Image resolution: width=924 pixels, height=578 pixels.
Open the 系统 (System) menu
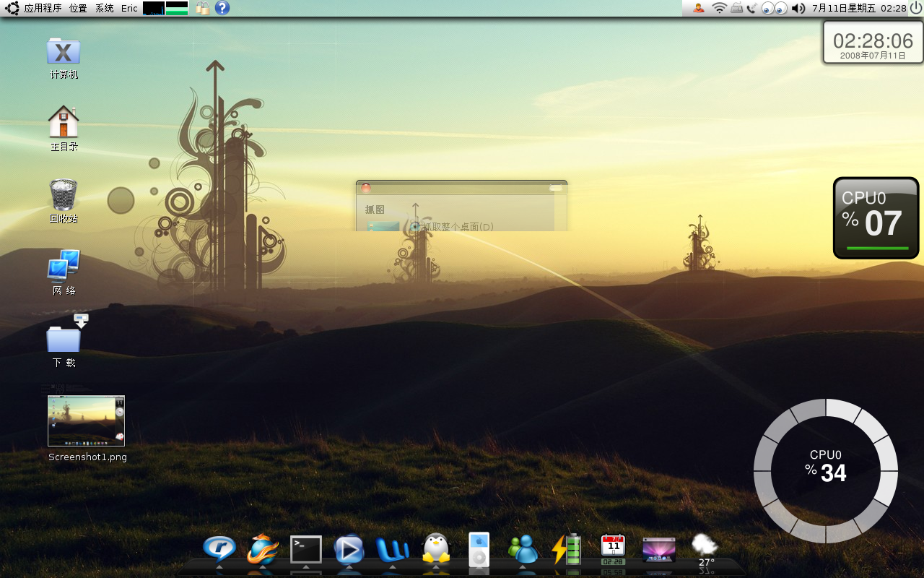pyautogui.click(x=105, y=8)
